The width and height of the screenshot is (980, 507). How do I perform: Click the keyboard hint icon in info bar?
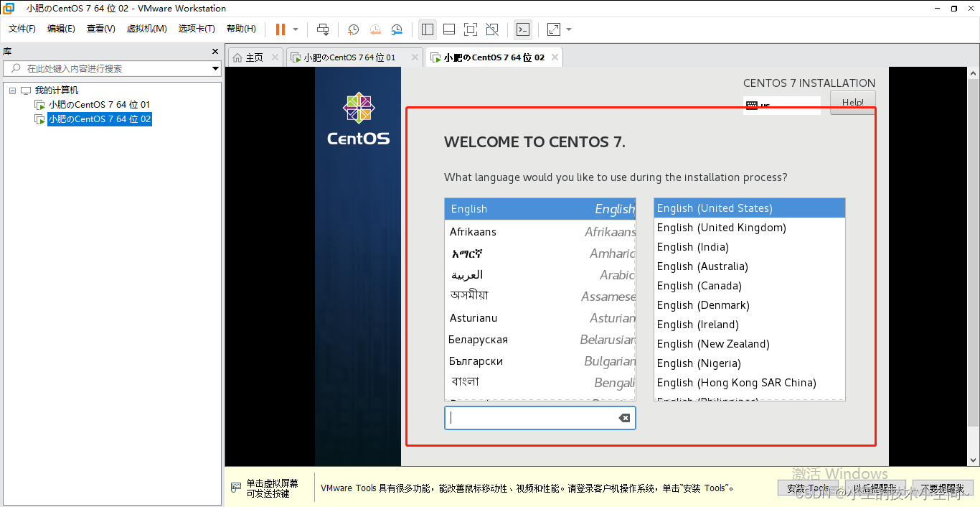[x=236, y=488]
